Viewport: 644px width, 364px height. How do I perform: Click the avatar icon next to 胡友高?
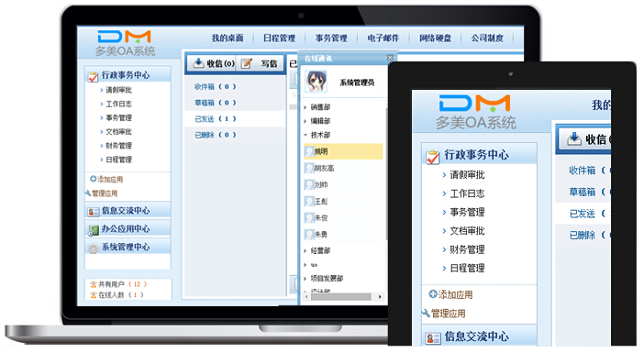(x=309, y=168)
